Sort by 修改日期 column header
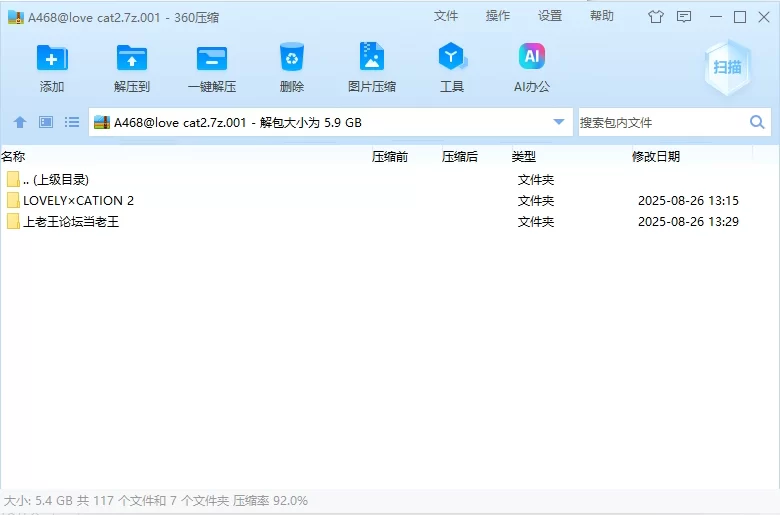This screenshot has width=780, height=515. click(656, 157)
